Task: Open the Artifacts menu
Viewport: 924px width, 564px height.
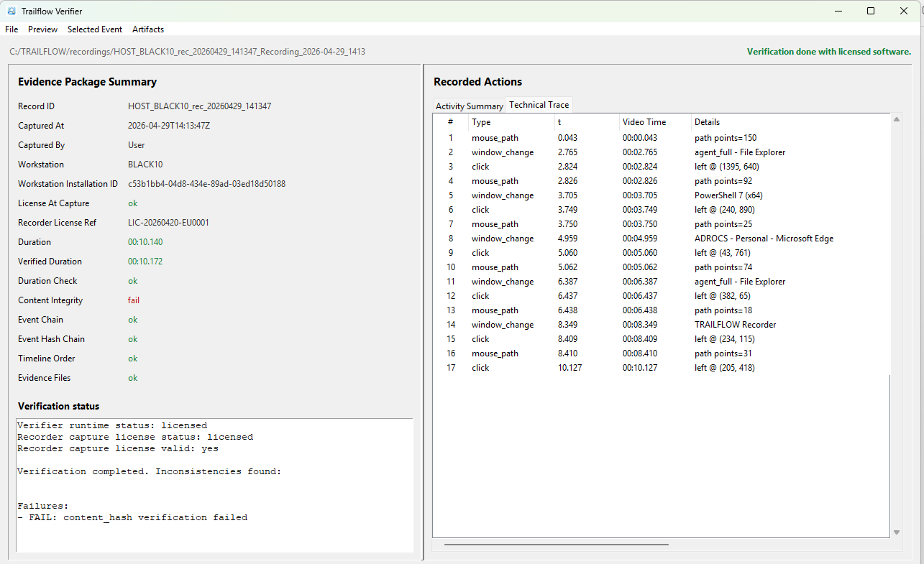Action: point(148,29)
